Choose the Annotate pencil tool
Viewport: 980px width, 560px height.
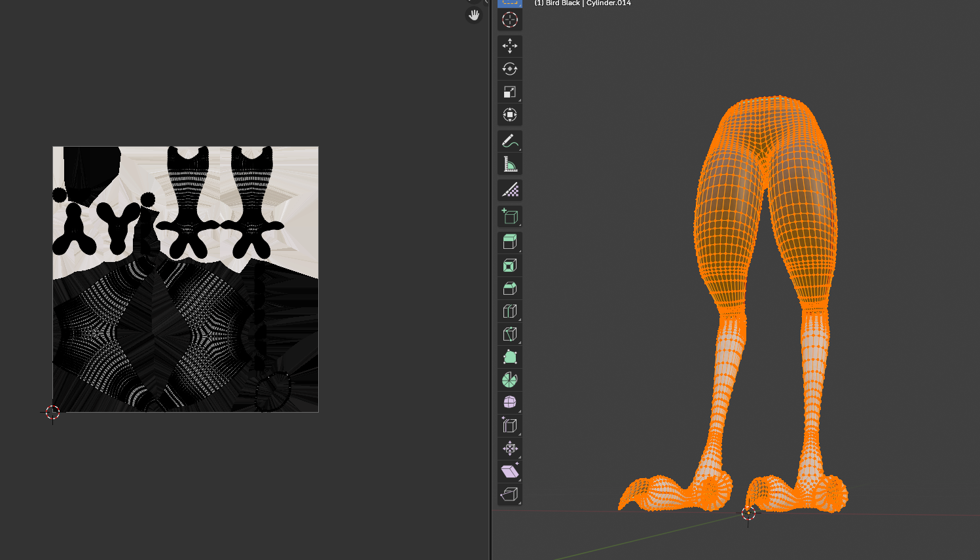[510, 141]
